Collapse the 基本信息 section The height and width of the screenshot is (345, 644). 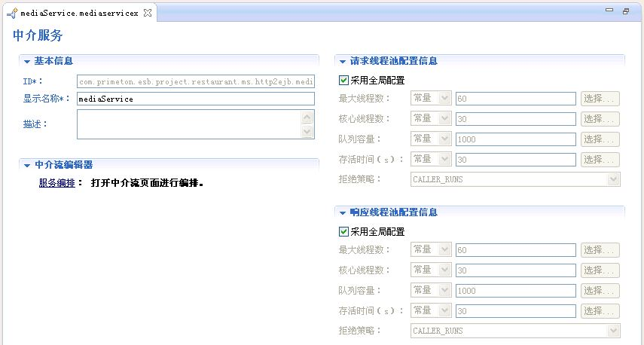(27, 61)
